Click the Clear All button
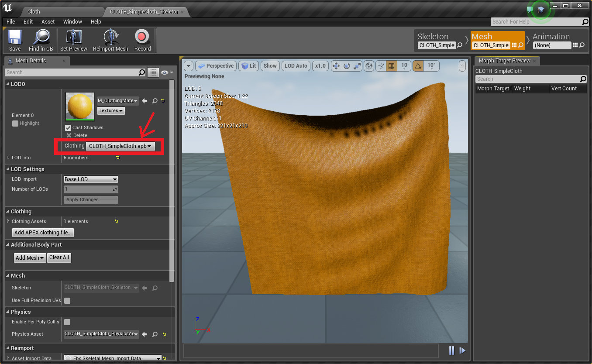 59,258
